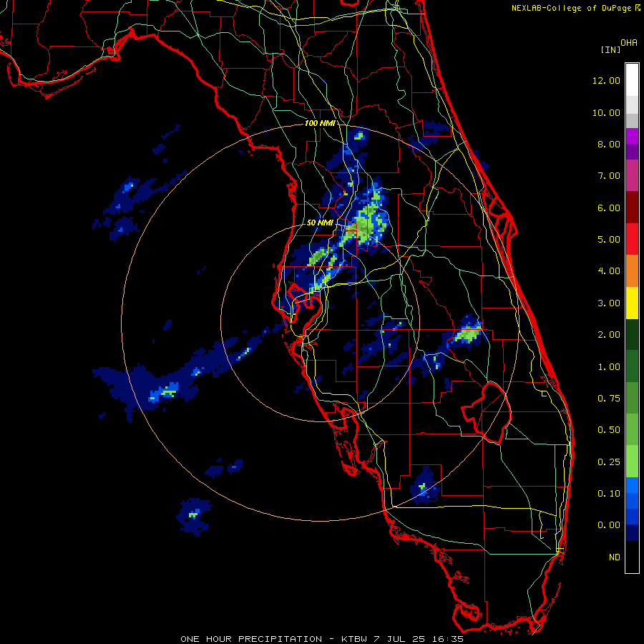Image resolution: width=644 pixels, height=644 pixels.
Task: Select the orange 4.00 legend swatch
Action: tap(632, 271)
